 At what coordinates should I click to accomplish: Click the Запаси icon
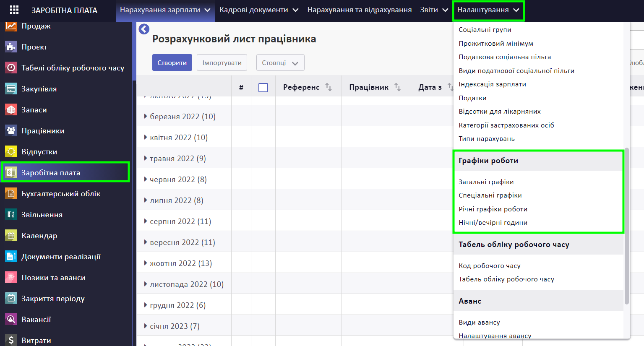[x=11, y=109]
